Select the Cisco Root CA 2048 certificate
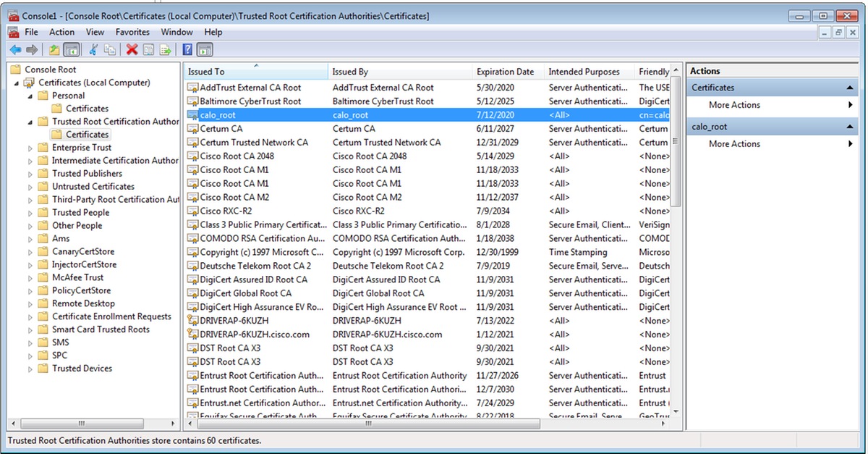The image size is (868, 454). (x=237, y=156)
